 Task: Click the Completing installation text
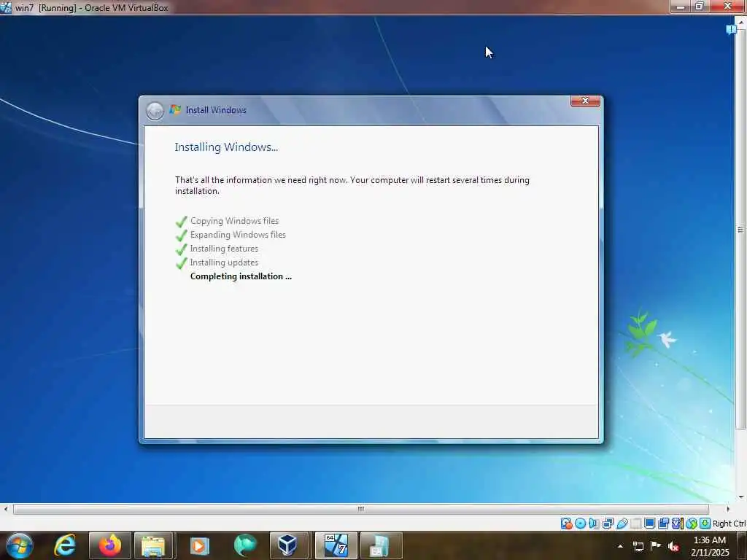(x=241, y=276)
